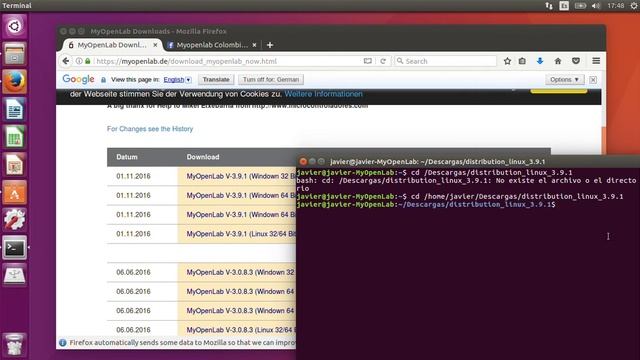This screenshot has width=640, height=360.
Task: Dismiss the Google translate bar
Action: [593, 80]
